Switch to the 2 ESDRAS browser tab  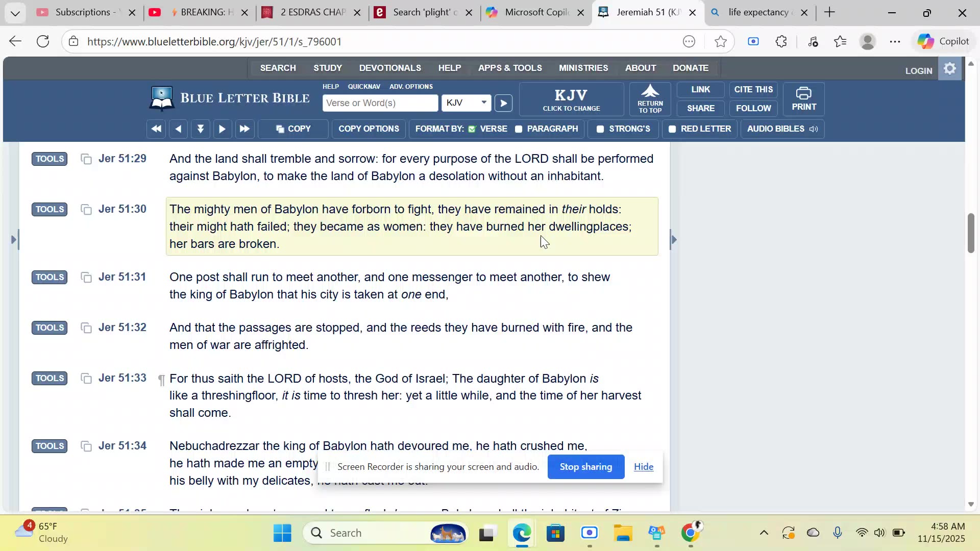click(x=311, y=12)
